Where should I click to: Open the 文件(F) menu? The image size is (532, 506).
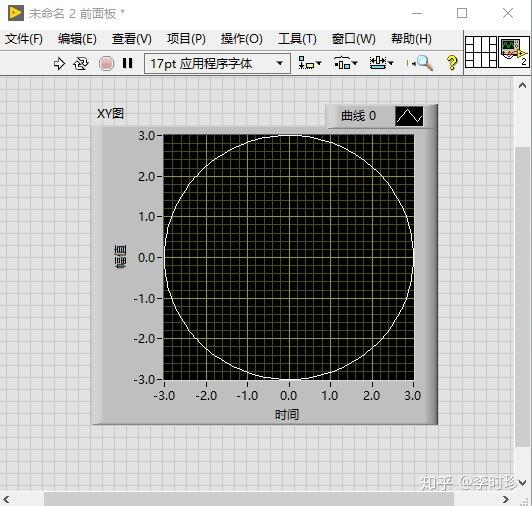pos(24,39)
